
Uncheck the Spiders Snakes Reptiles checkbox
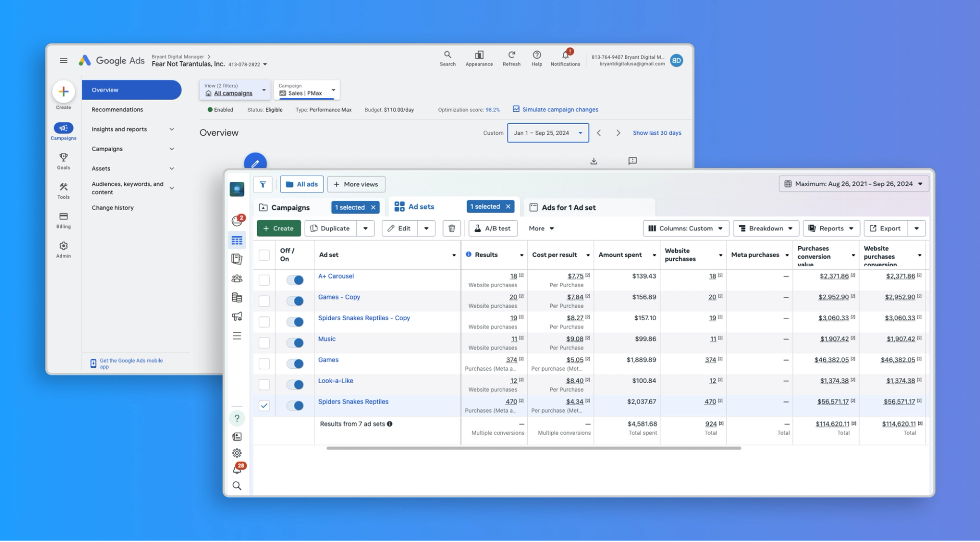[x=264, y=406]
